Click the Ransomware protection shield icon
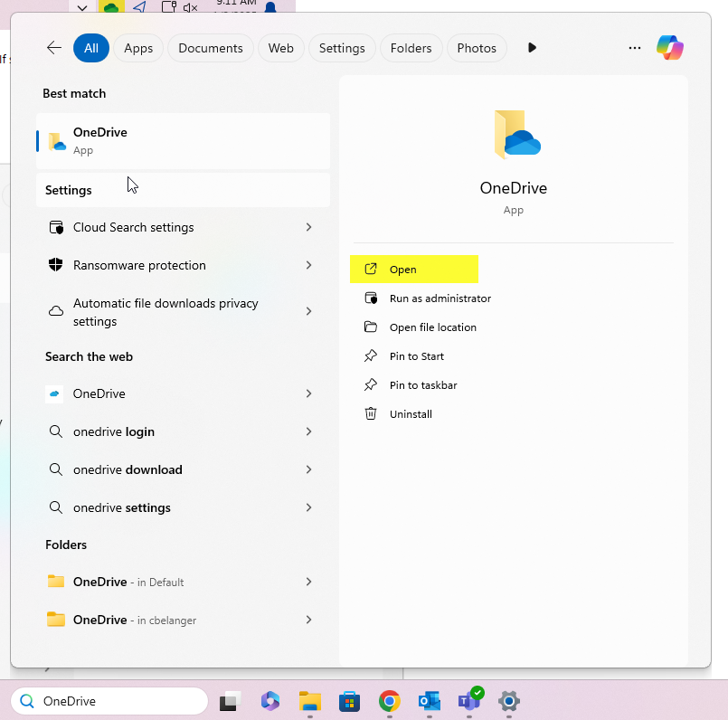728x720 pixels. tap(56, 265)
